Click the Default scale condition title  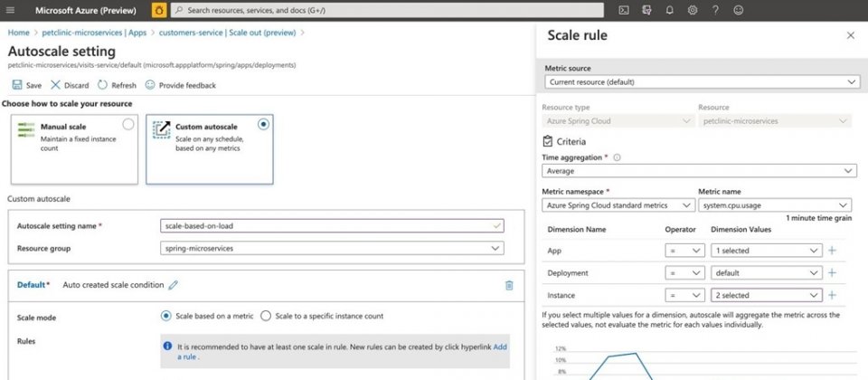click(31, 285)
